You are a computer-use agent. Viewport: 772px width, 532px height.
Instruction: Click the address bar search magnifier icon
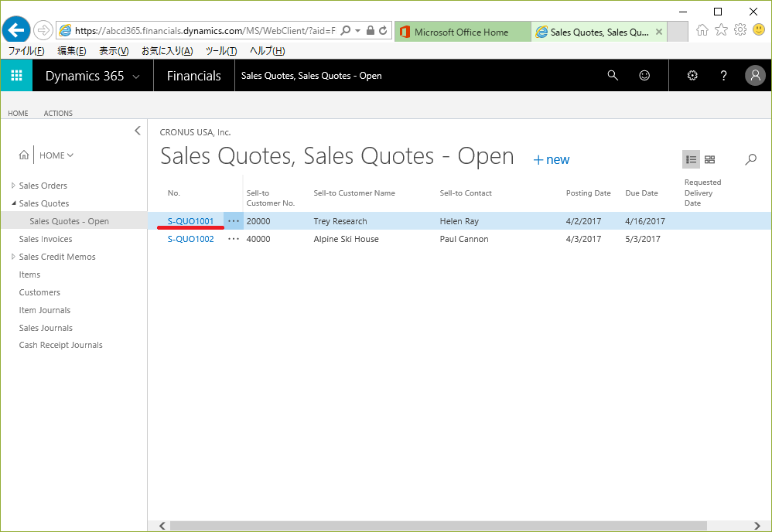[x=346, y=30]
